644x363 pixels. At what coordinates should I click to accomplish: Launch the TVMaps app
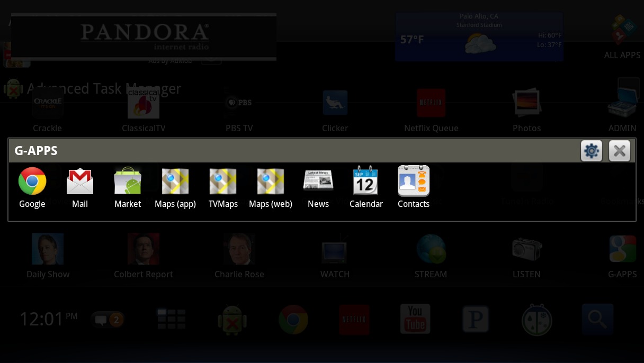223,187
